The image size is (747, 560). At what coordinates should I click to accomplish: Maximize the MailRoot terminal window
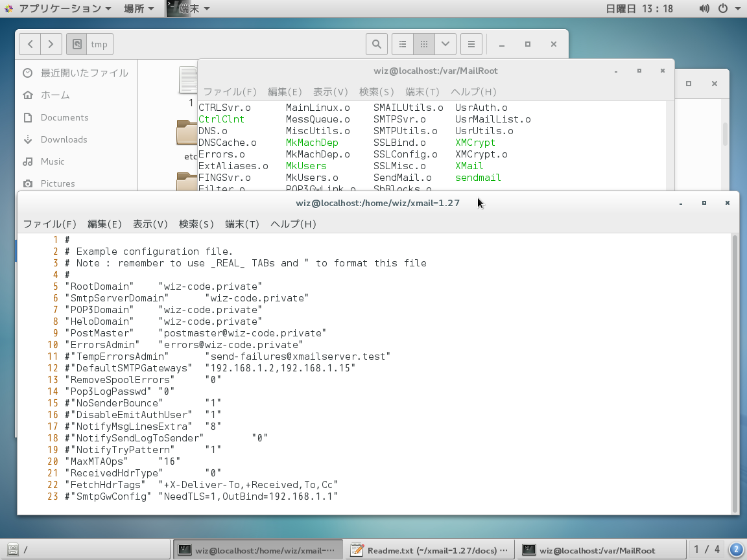click(x=639, y=71)
